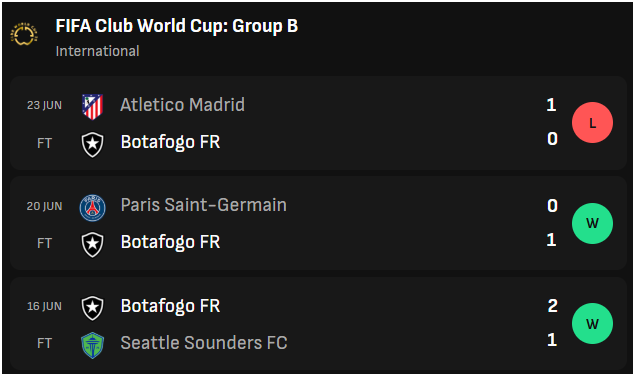635x376 pixels.
Task: Click the International subtitle
Action: point(97,51)
